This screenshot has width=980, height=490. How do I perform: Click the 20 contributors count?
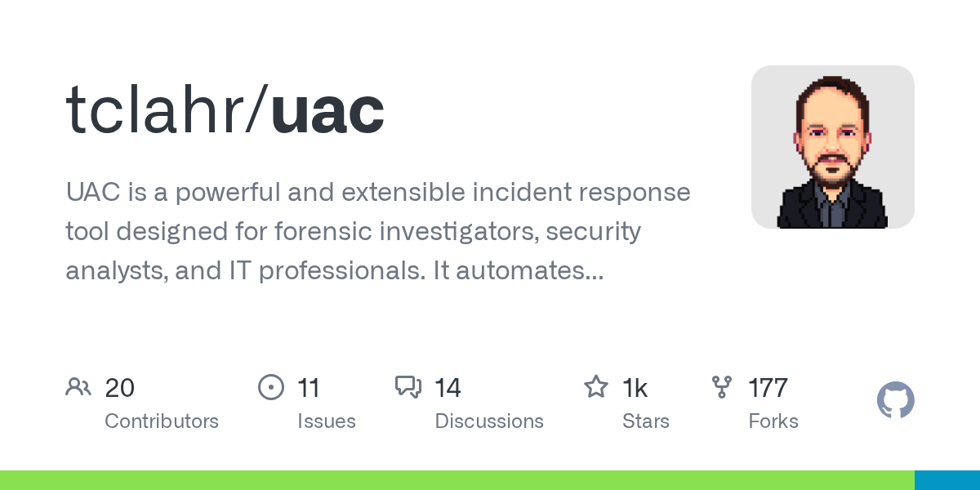tap(120, 387)
